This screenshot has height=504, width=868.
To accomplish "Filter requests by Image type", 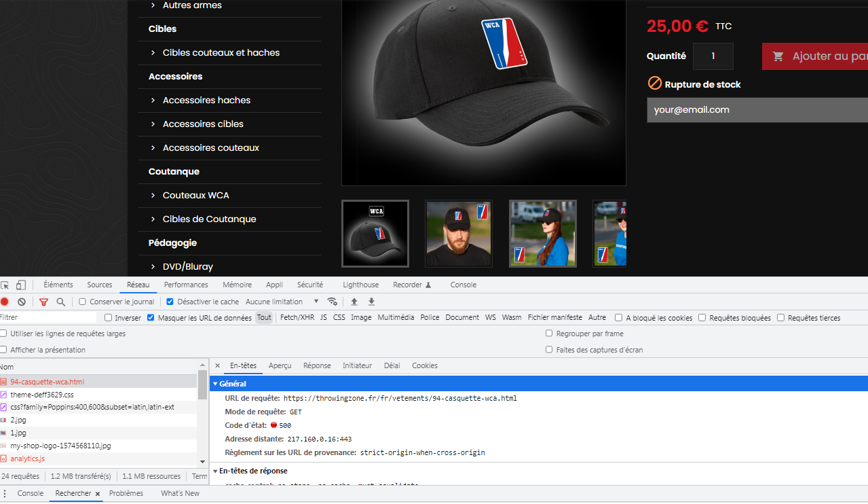I will tap(361, 318).
